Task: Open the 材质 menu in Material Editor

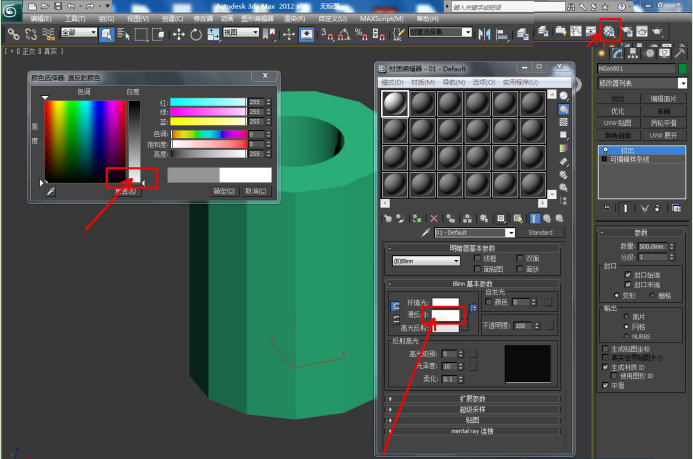Action: tap(422, 81)
